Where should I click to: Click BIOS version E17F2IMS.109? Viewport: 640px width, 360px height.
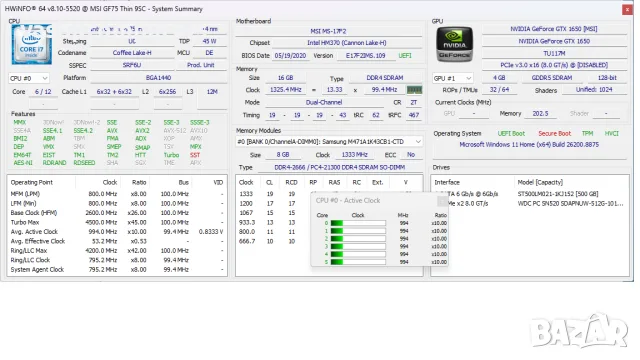[x=365, y=56]
